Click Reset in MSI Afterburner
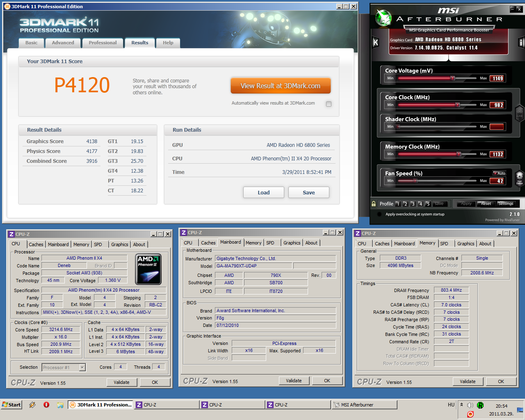The width and height of the screenshot is (525, 420). 486,203
